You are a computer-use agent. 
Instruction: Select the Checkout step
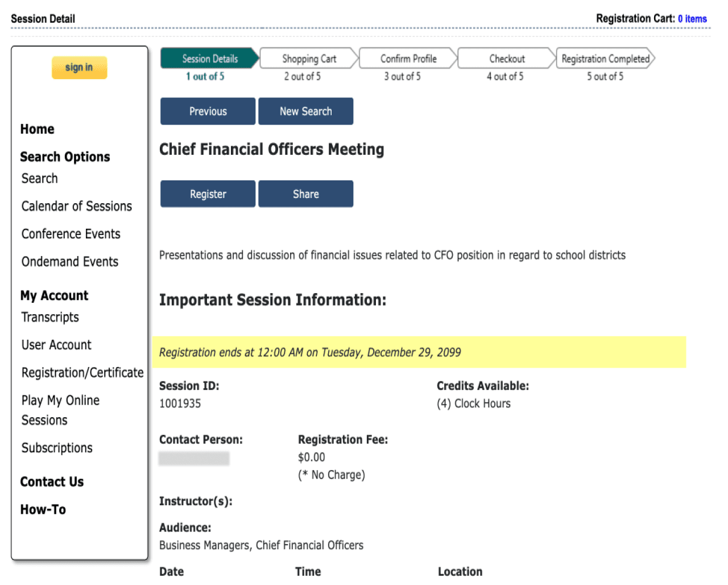point(507,59)
